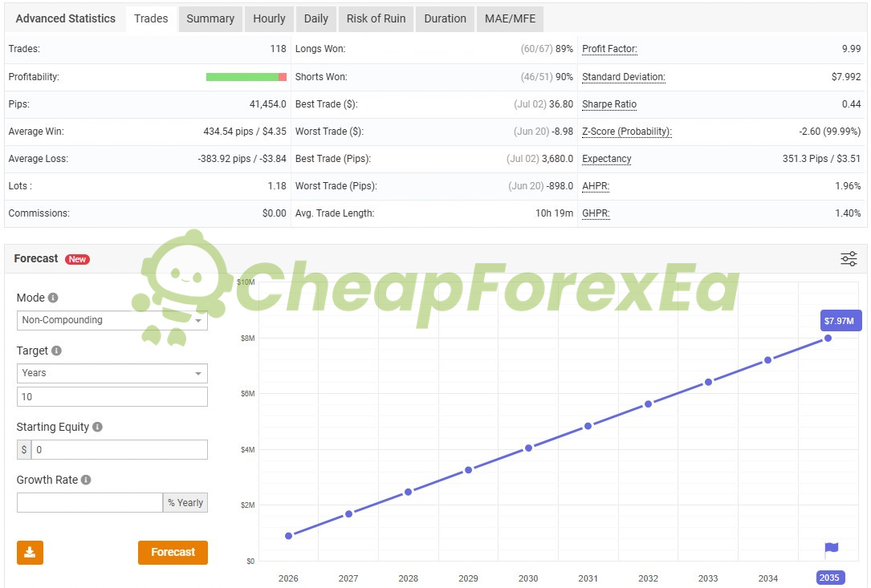Click the highlighted 2035 axis label

pos(830,578)
